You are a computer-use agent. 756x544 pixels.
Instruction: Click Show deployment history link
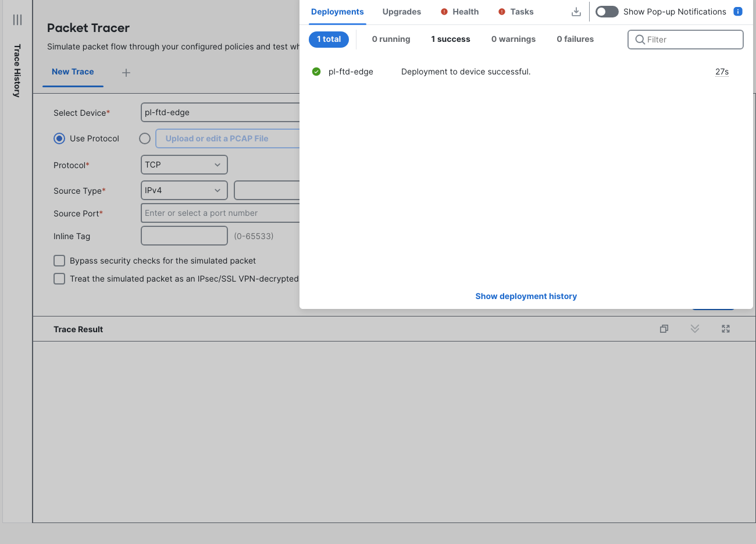tap(526, 296)
